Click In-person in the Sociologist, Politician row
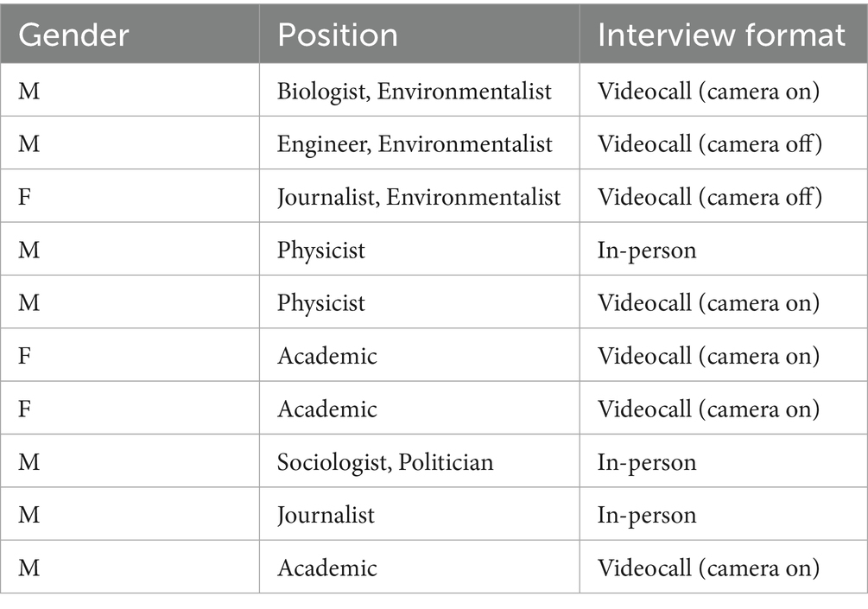Viewport: 868px width, 609px height. point(647,462)
